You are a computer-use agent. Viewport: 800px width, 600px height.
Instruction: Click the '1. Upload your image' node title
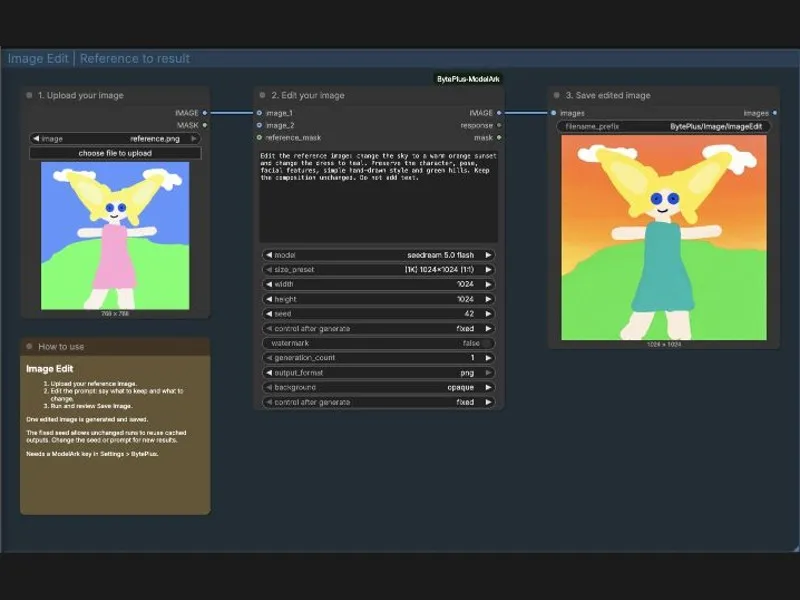(x=81, y=95)
